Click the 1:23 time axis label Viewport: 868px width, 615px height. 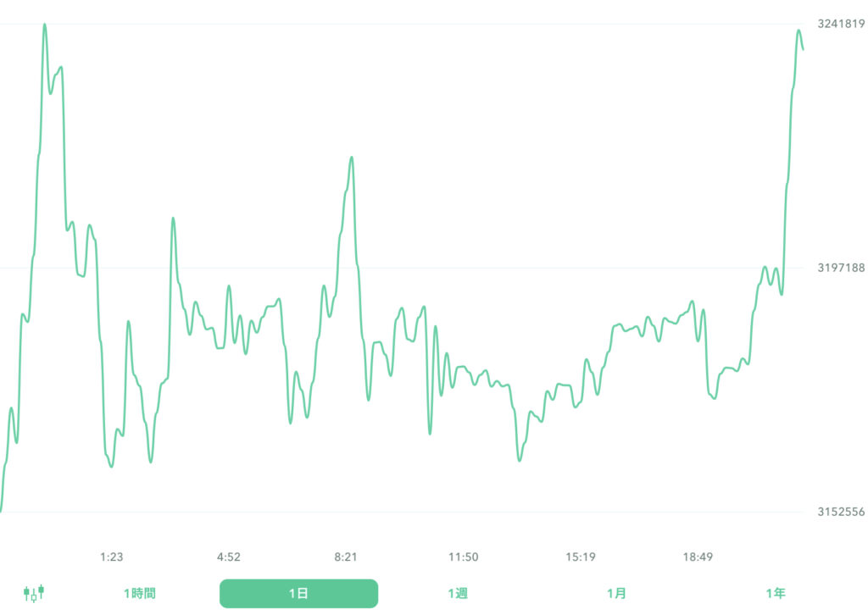113,557
